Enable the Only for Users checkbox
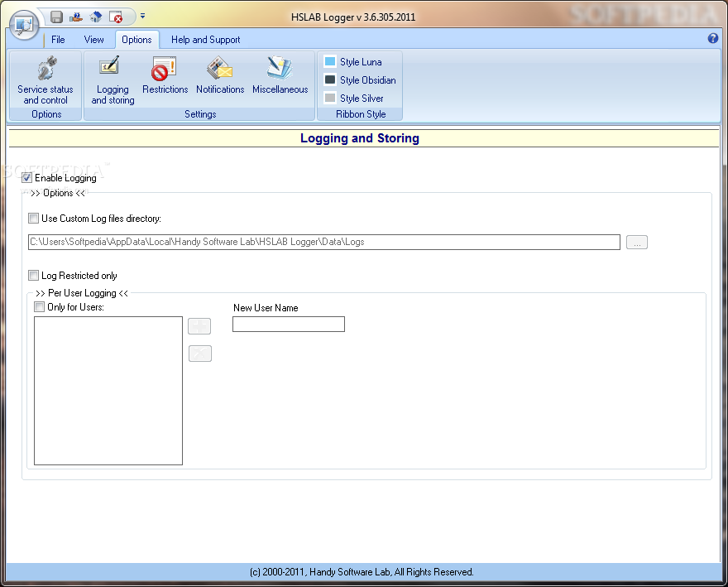Viewport: 728px width, 587px height. (40, 306)
